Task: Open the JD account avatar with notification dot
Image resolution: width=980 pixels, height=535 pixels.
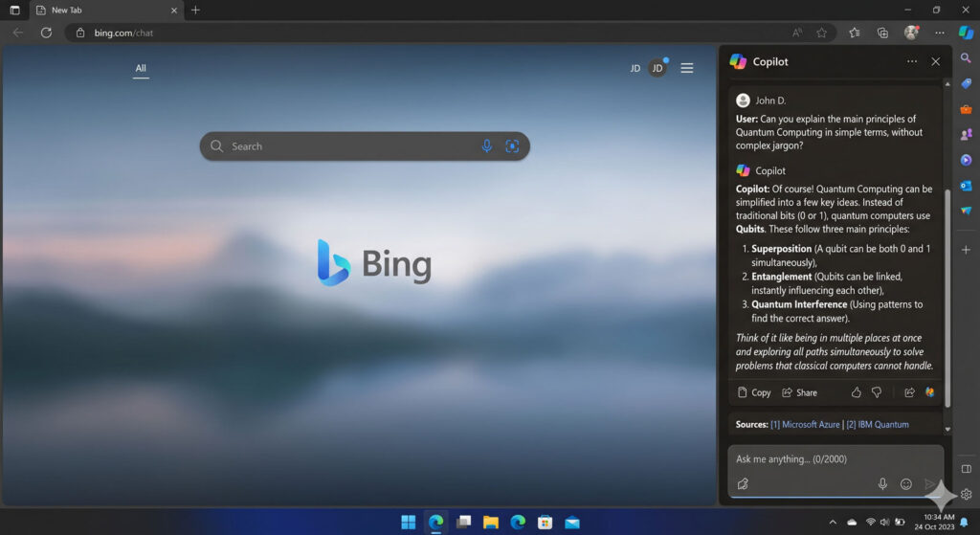Action: [x=657, y=68]
